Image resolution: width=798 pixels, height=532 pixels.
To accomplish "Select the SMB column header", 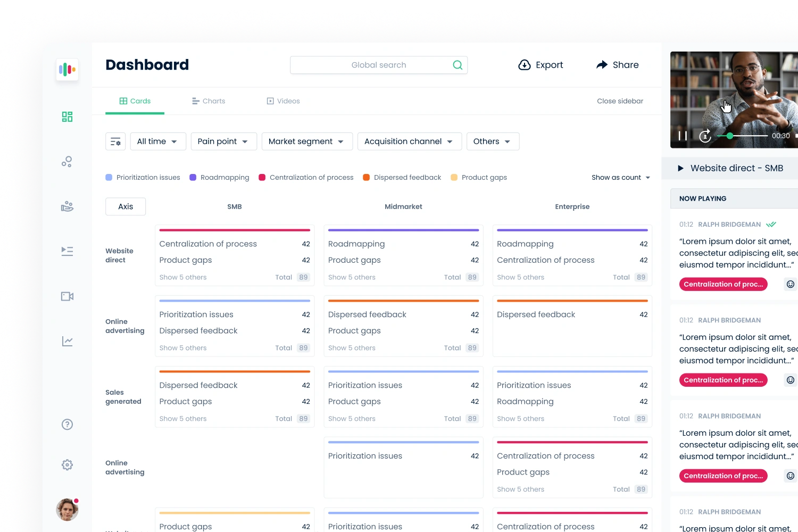I will coord(235,206).
